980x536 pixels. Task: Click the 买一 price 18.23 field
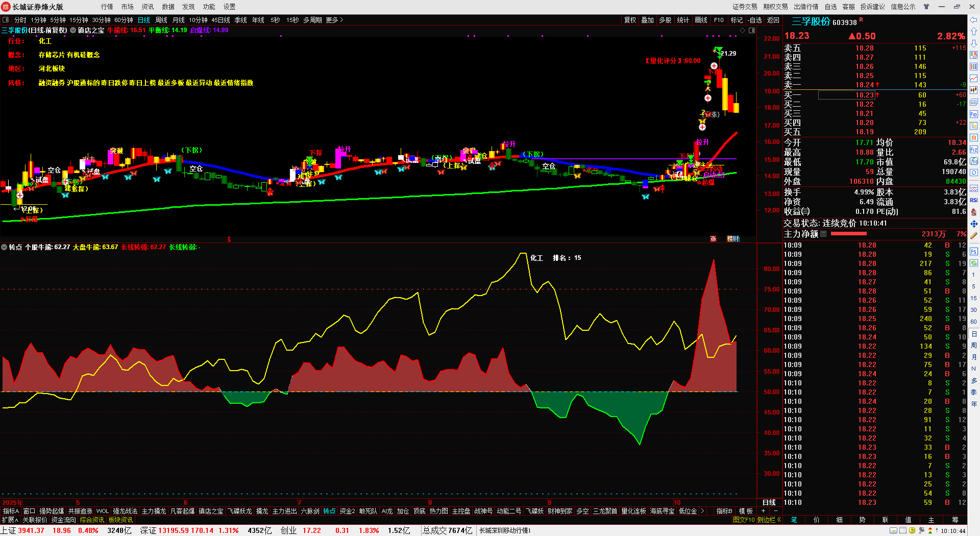(x=846, y=95)
